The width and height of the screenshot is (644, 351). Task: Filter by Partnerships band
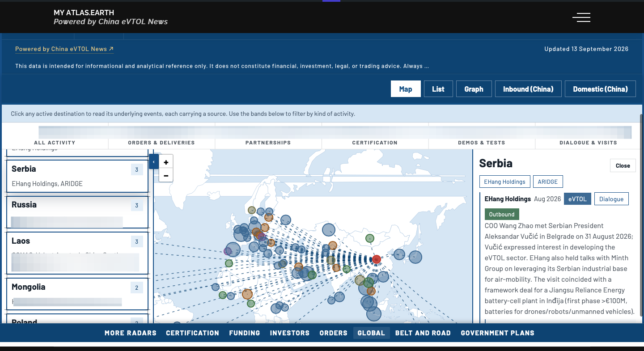tap(268, 143)
